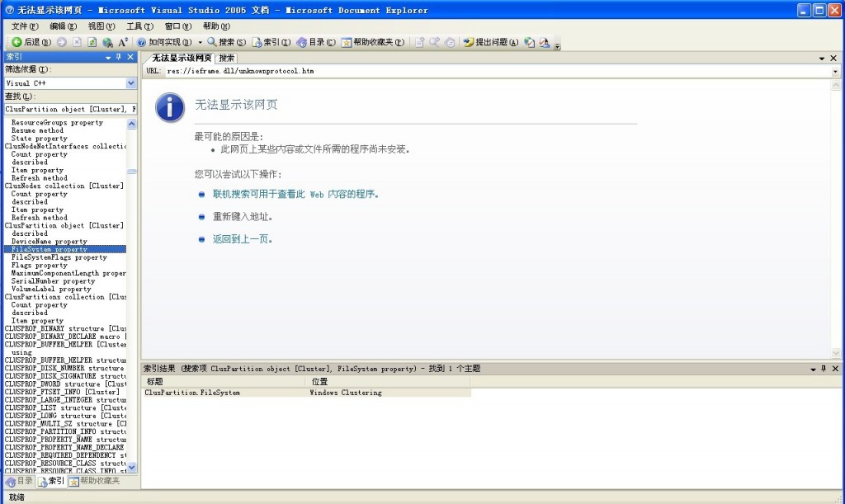Click the Check Question Status icon
Image resolution: width=845 pixels, height=504 pixels.
[x=530, y=42]
